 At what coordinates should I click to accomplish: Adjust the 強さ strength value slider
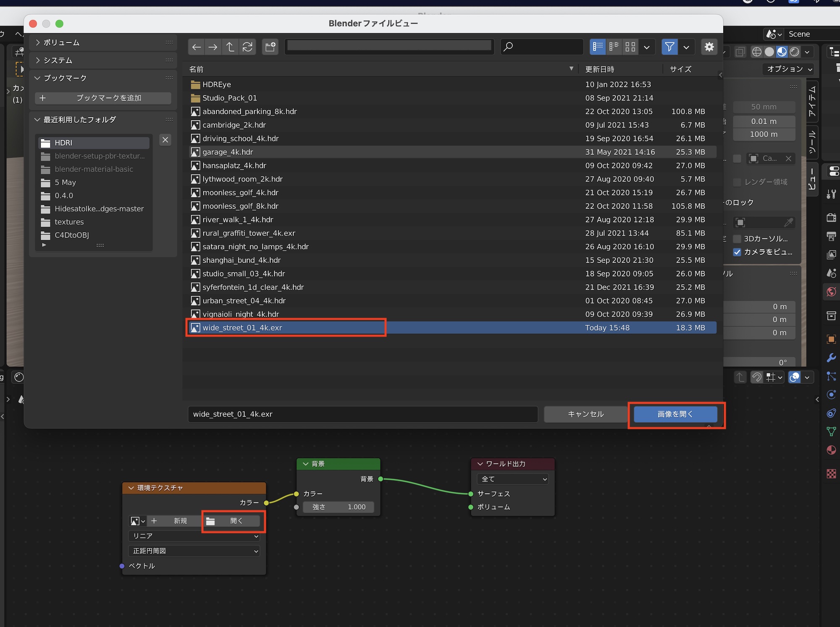click(339, 507)
